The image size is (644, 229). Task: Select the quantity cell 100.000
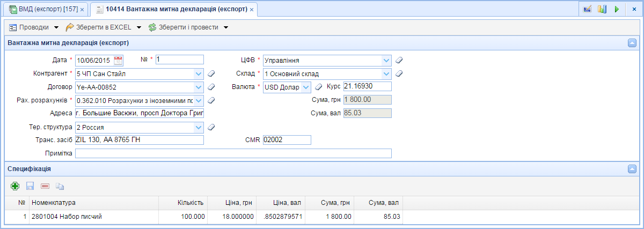(x=183, y=216)
